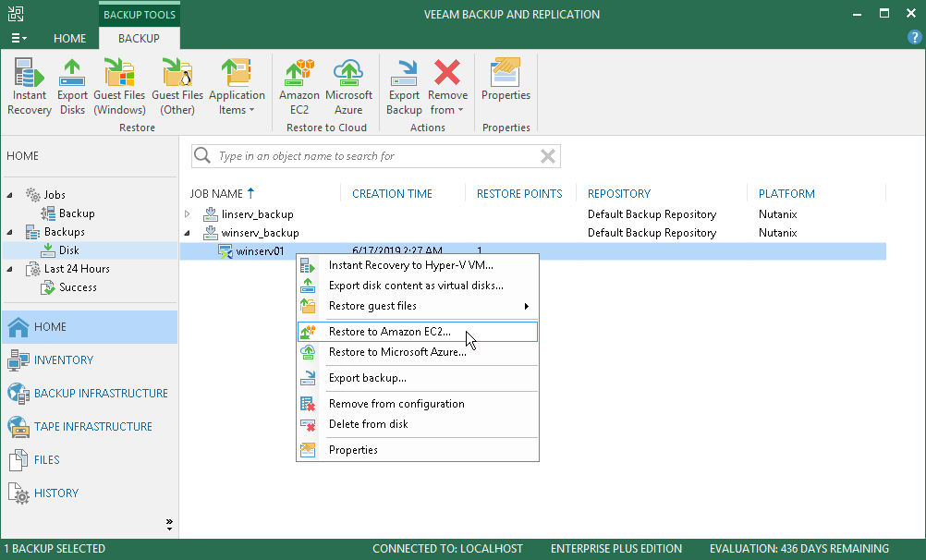Choose Delete from disk
Viewport: 926px width, 560px height.
coord(418,424)
